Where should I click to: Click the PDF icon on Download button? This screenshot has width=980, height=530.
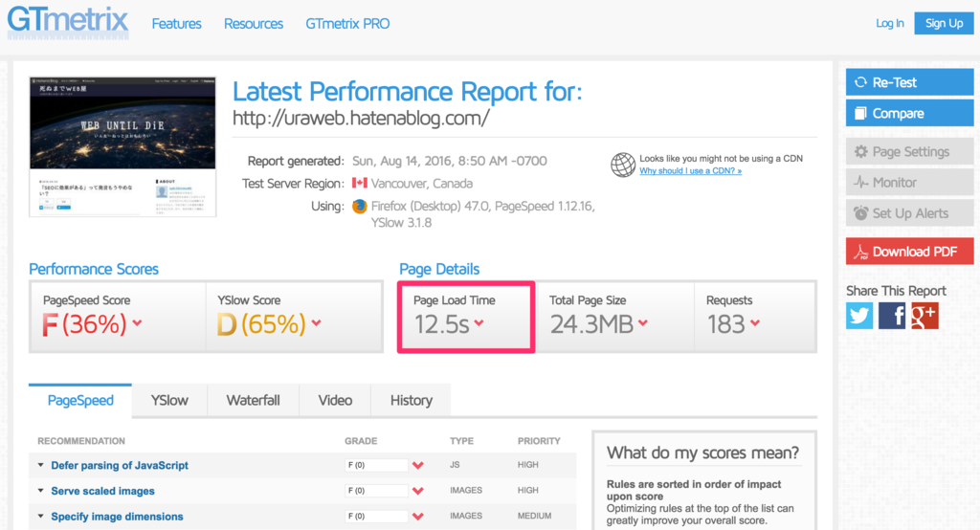pos(861,252)
